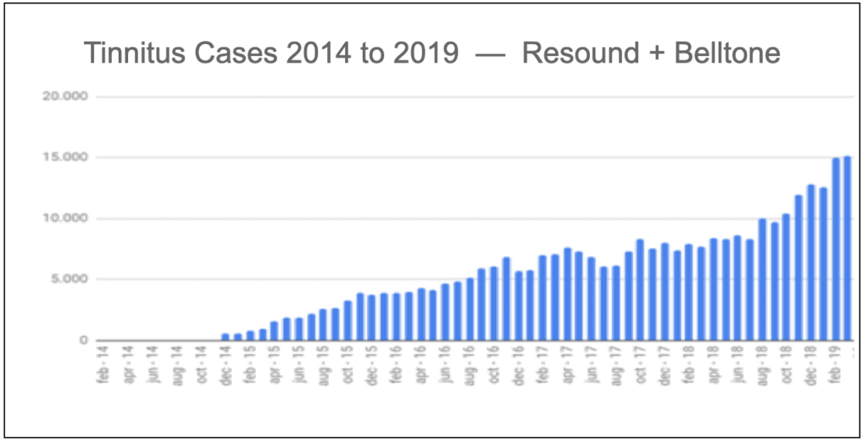
Task: Click the '0' y-axis label
Action: pos(84,340)
